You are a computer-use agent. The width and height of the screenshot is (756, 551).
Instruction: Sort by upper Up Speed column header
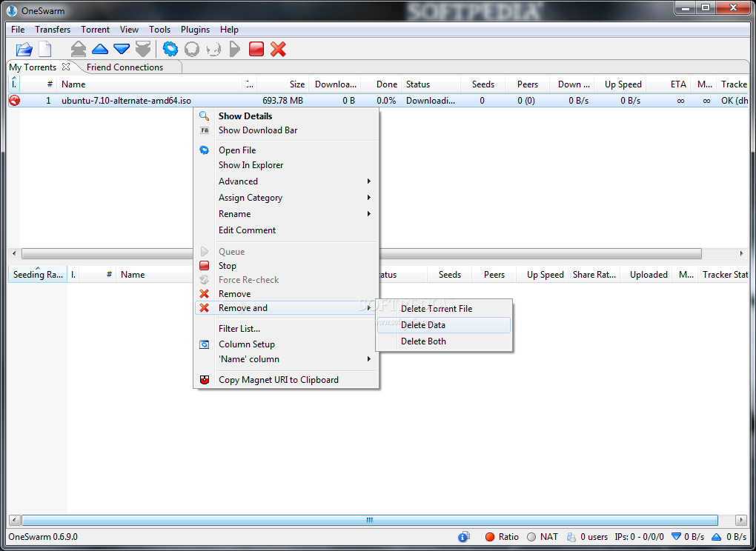click(620, 84)
